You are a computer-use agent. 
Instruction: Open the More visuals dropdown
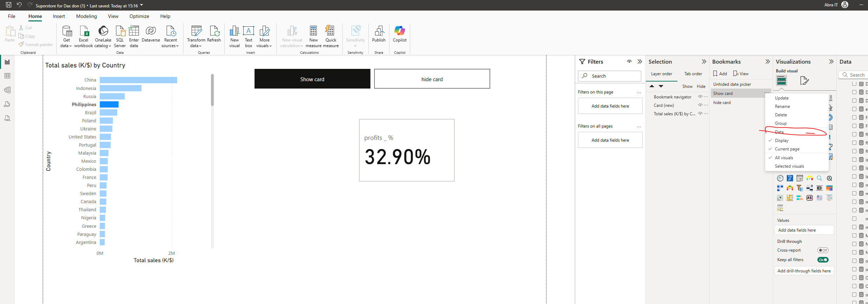(264, 46)
